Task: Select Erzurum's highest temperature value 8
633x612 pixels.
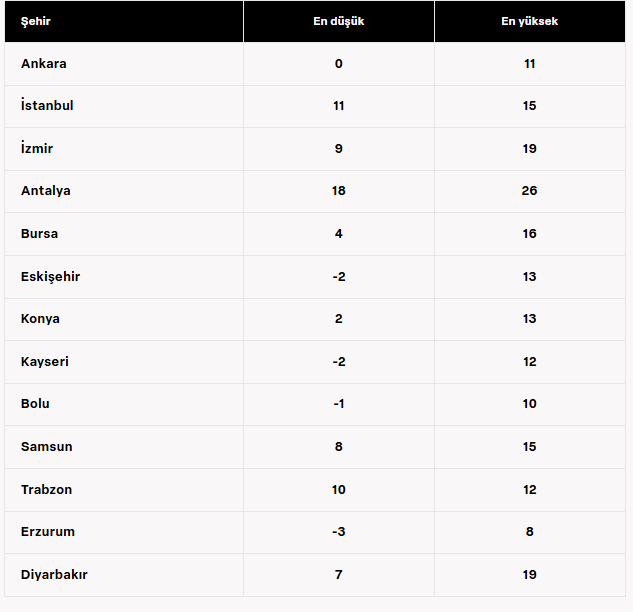Action: [529, 532]
